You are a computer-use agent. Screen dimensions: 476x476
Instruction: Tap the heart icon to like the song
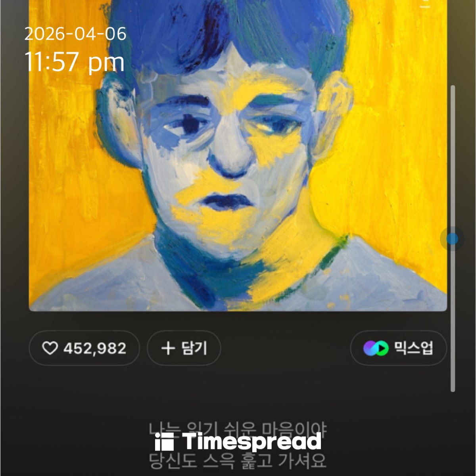click(x=50, y=348)
